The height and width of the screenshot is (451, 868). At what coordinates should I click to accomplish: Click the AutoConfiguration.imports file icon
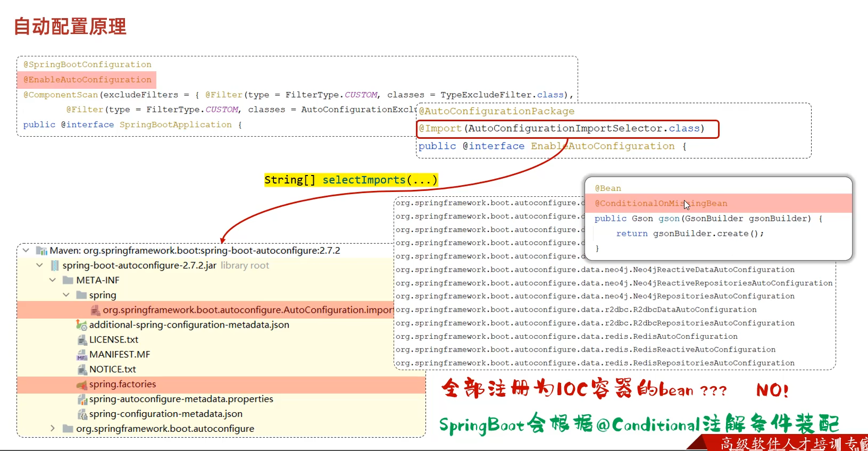coord(95,310)
